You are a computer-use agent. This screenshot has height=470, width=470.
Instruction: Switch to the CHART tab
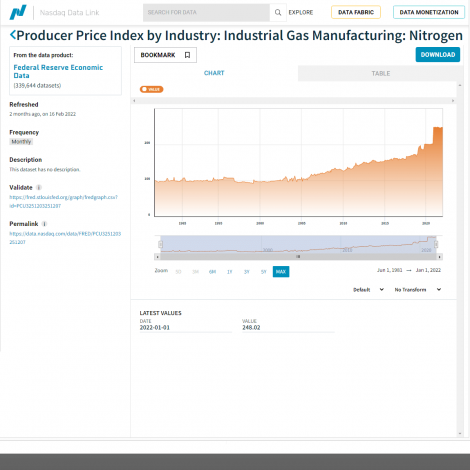click(x=214, y=73)
